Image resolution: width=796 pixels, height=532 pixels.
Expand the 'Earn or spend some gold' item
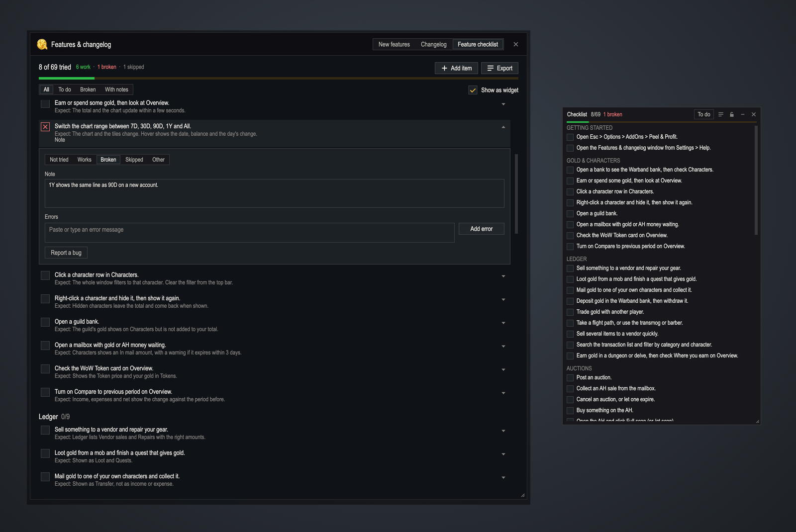(503, 104)
